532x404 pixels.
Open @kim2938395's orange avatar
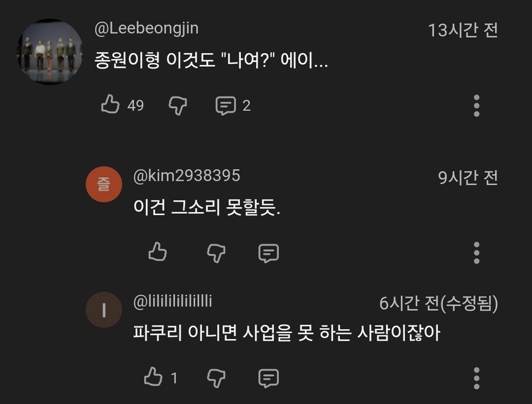[103, 185]
